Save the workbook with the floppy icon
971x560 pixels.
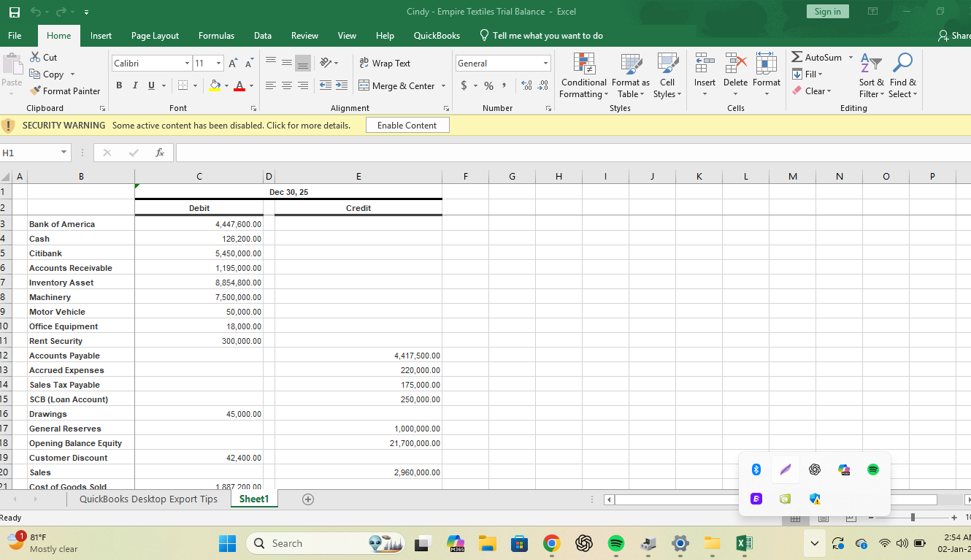coord(15,12)
